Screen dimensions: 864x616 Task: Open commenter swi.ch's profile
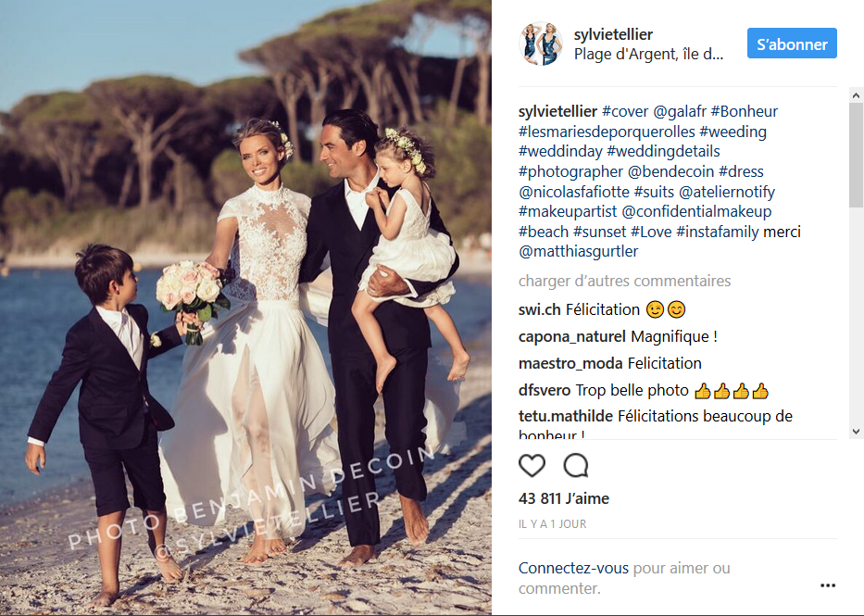click(540, 309)
